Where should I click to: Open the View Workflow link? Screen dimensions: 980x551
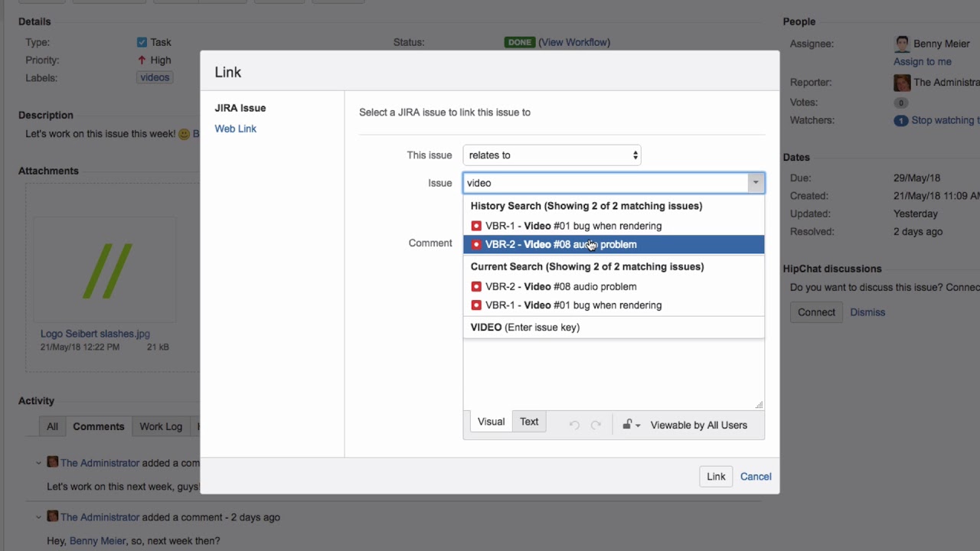tap(574, 42)
